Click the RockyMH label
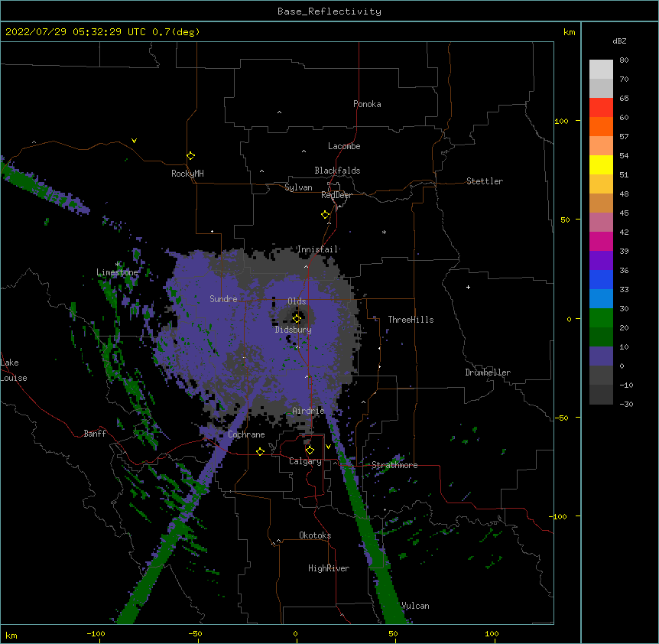This screenshot has width=659, height=644. coord(187,174)
